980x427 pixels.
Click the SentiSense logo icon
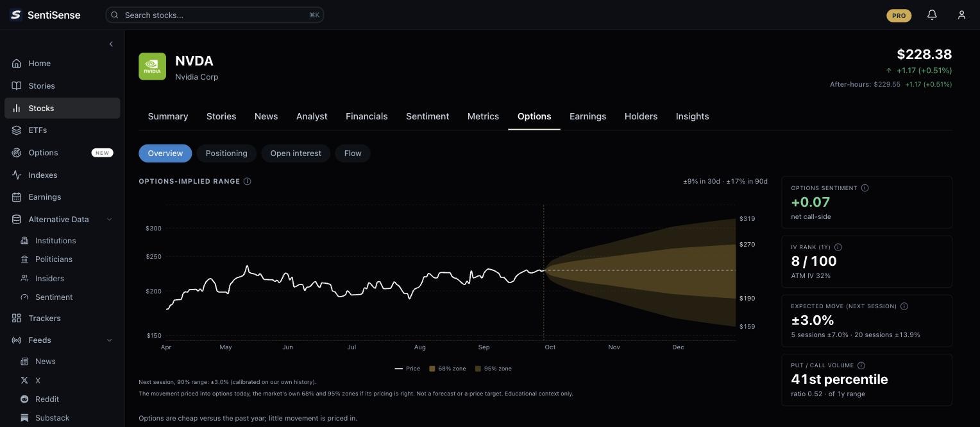16,15
